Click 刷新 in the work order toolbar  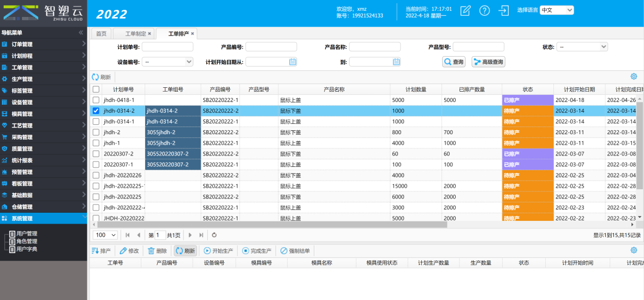point(185,251)
